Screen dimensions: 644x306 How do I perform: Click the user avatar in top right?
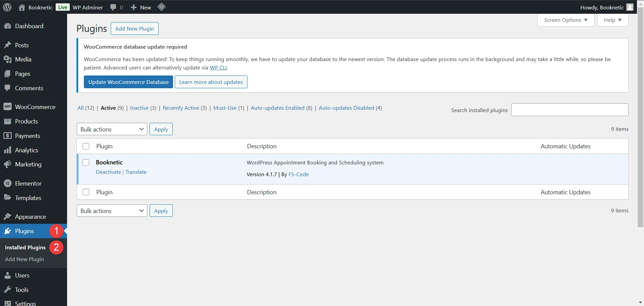coord(630,7)
